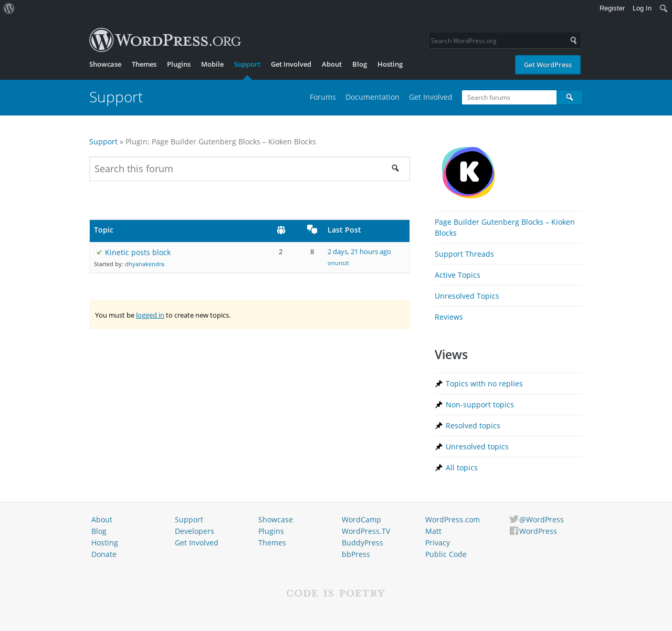Open the WordPress.com footer link
672x631 pixels.
click(453, 520)
